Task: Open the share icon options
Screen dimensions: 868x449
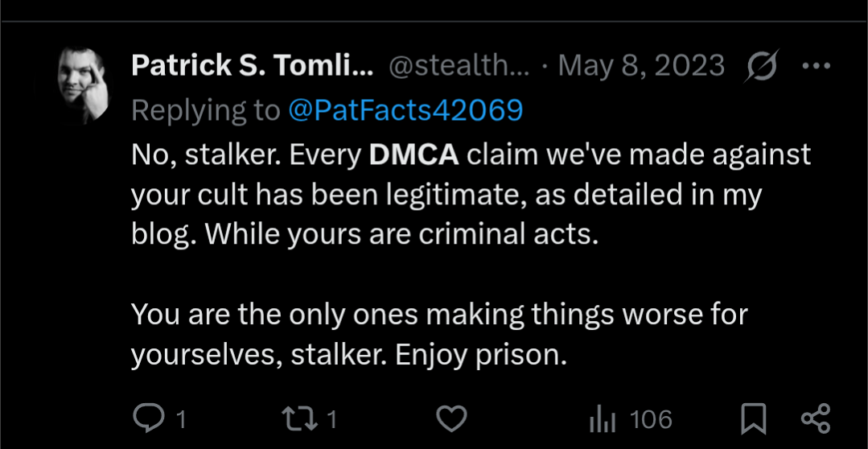Action: [x=816, y=418]
